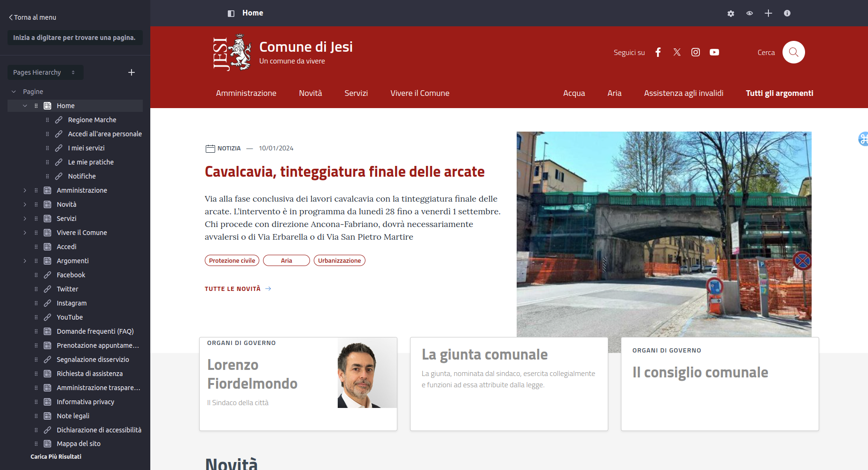Screen dimensions: 868x470
Task: Select the Protezione civile tag chip
Action: coord(232,260)
